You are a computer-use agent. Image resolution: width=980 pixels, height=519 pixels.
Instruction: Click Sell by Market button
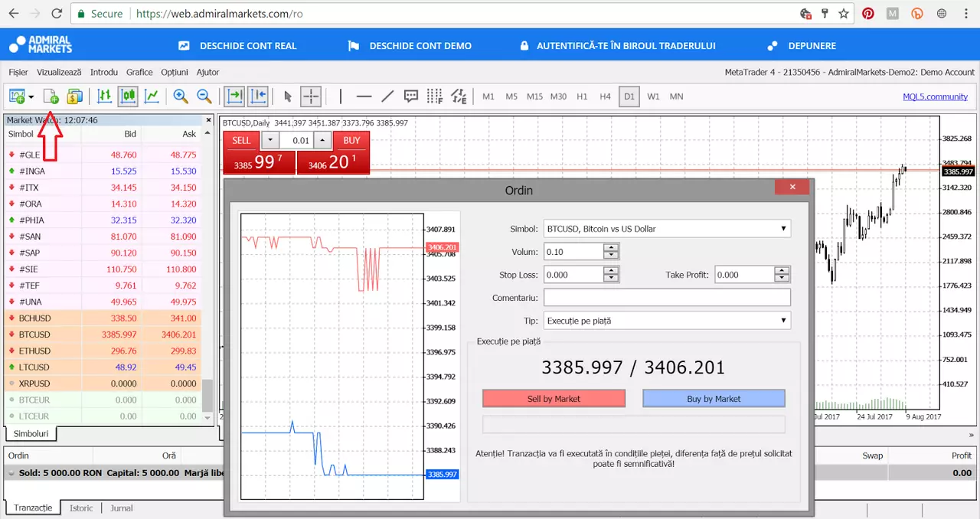[554, 398]
